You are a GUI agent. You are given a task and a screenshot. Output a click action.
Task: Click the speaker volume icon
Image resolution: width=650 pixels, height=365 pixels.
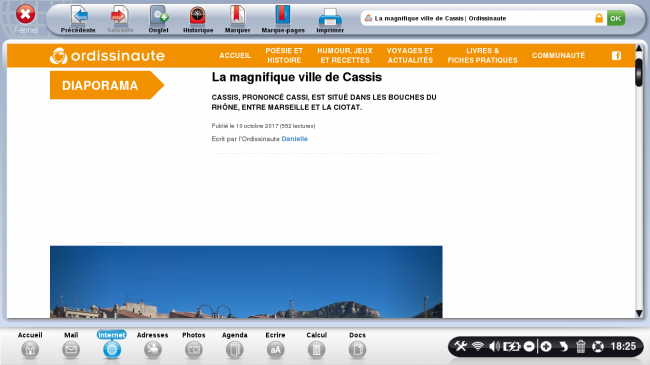tap(494, 346)
